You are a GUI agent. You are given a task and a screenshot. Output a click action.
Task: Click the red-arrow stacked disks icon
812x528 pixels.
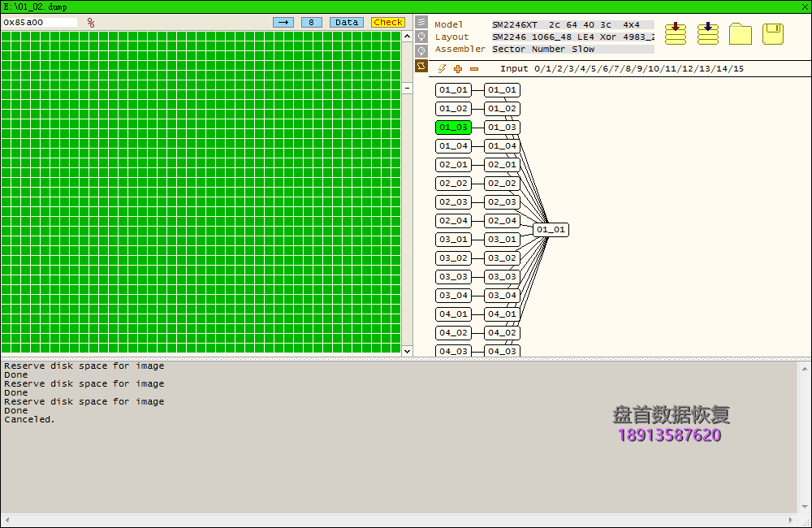pyautogui.click(x=676, y=33)
